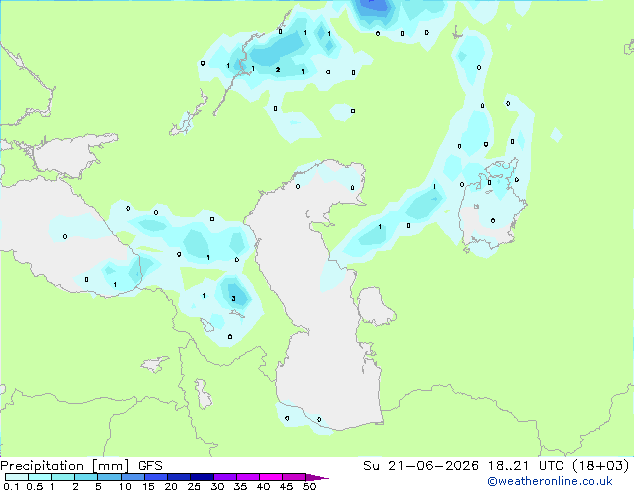Select the dark blue swatch between 25 and 30
The image size is (634, 490).
pyautogui.click(x=202, y=477)
